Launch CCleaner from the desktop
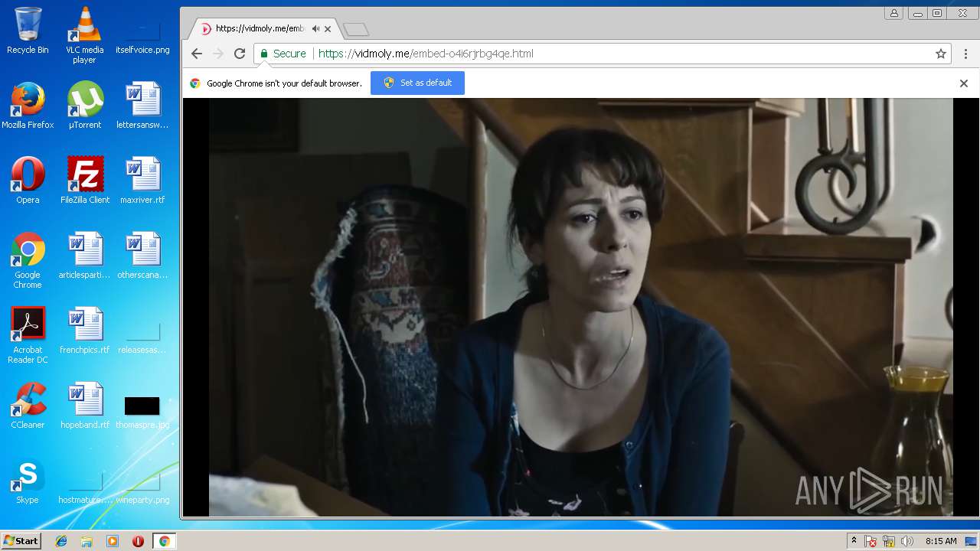This screenshot has height=551, width=980. [28, 406]
